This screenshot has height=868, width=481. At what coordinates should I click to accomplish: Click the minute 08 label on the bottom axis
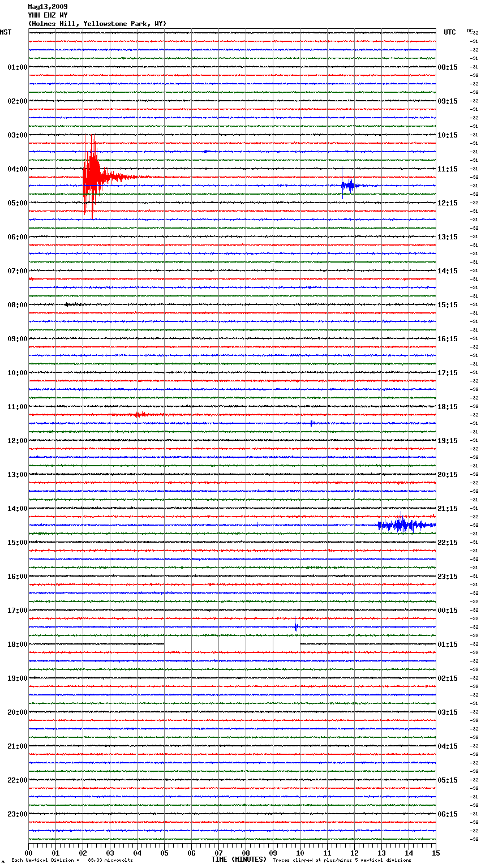point(246,853)
